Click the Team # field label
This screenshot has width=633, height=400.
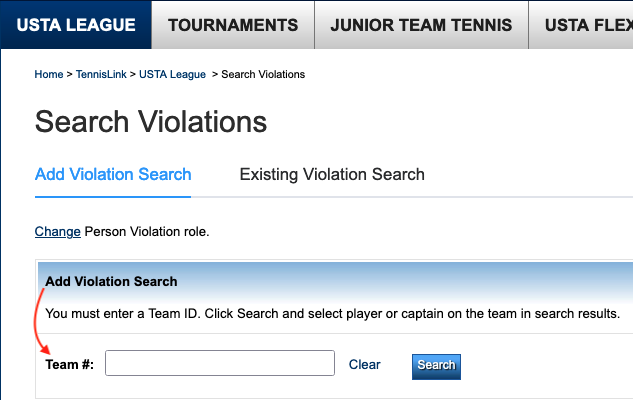(x=70, y=365)
